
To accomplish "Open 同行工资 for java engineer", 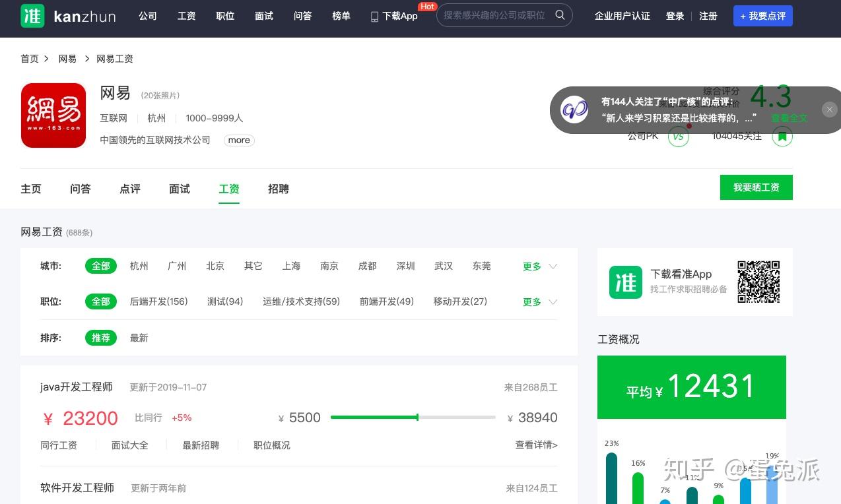I will point(59,445).
